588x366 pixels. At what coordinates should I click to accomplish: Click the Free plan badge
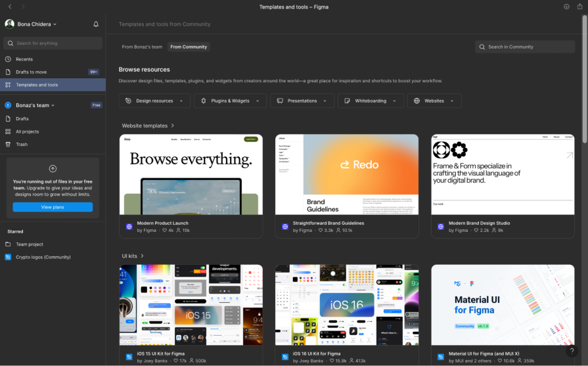click(x=97, y=105)
